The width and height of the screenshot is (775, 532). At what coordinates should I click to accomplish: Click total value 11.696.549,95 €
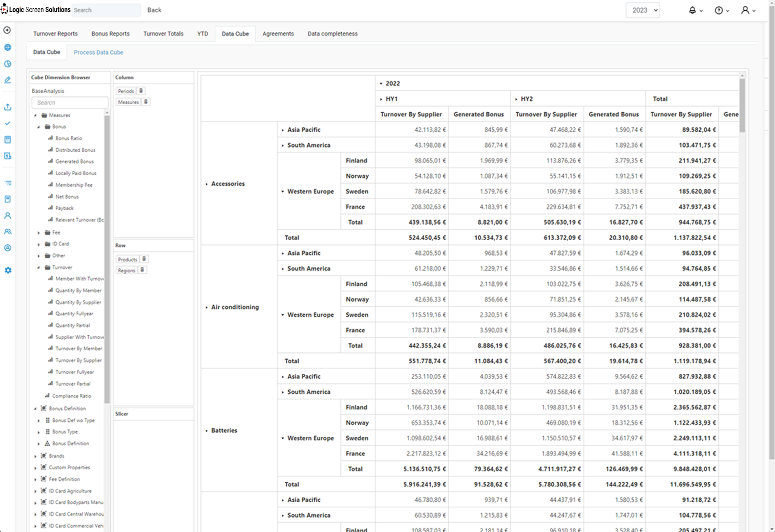693,485
